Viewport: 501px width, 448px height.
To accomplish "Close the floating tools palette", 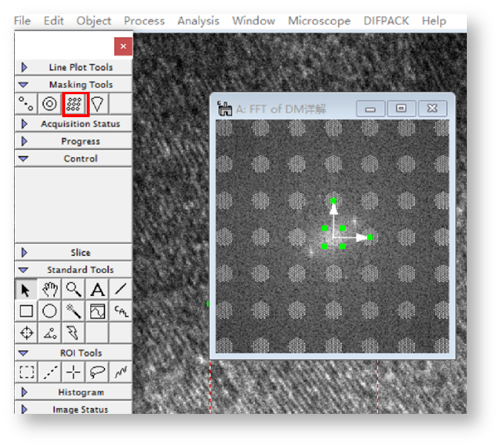I will (123, 46).
